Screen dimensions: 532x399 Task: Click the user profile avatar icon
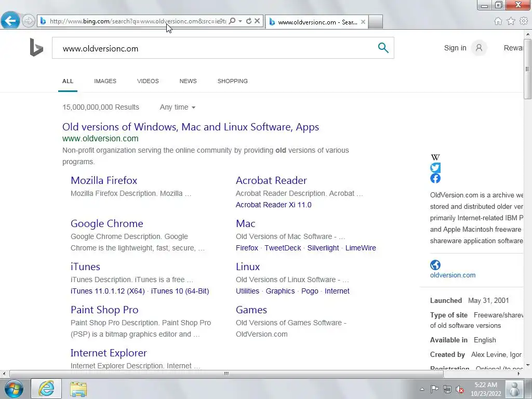(479, 48)
